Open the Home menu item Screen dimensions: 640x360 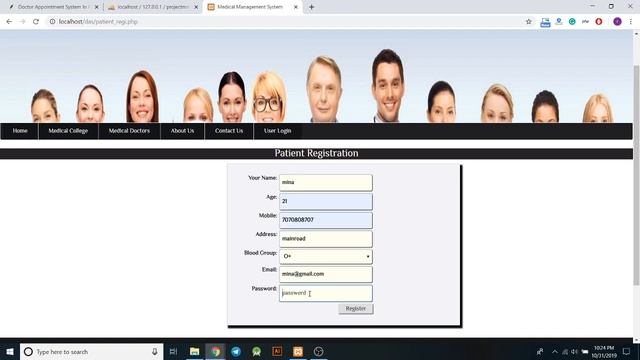coord(20,131)
